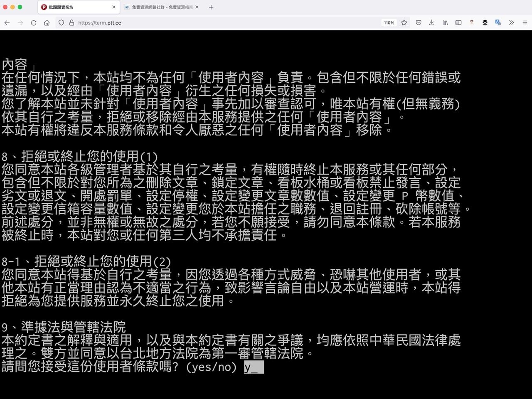532x399 pixels.
Task: Click the 批踢踢實業坊 tab favicon
Action: tap(44, 7)
